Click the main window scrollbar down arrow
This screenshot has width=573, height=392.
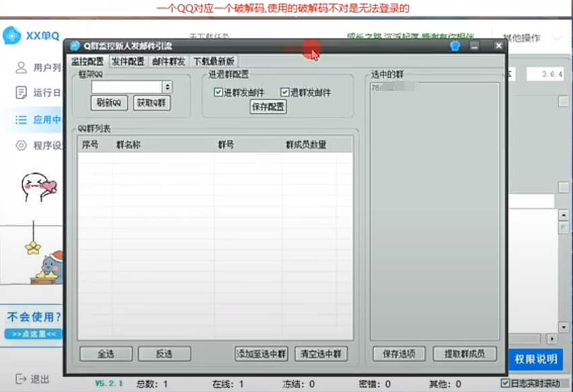coord(564,327)
